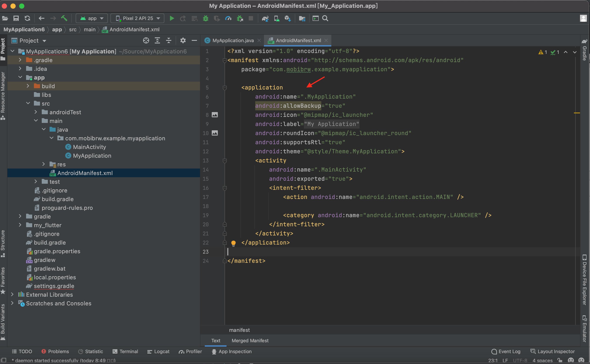590x364 pixels.
Task: Open AVD Manager device icon
Action: click(x=277, y=18)
